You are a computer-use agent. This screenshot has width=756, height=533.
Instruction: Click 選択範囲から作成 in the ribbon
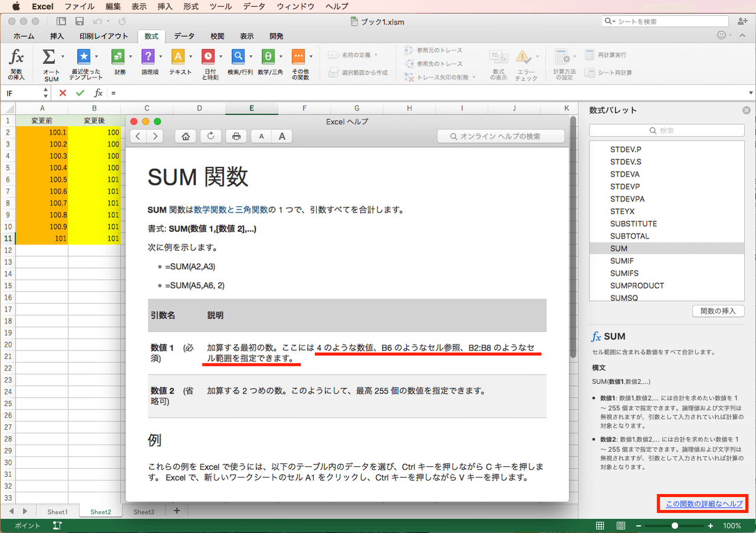tap(358, 73)
